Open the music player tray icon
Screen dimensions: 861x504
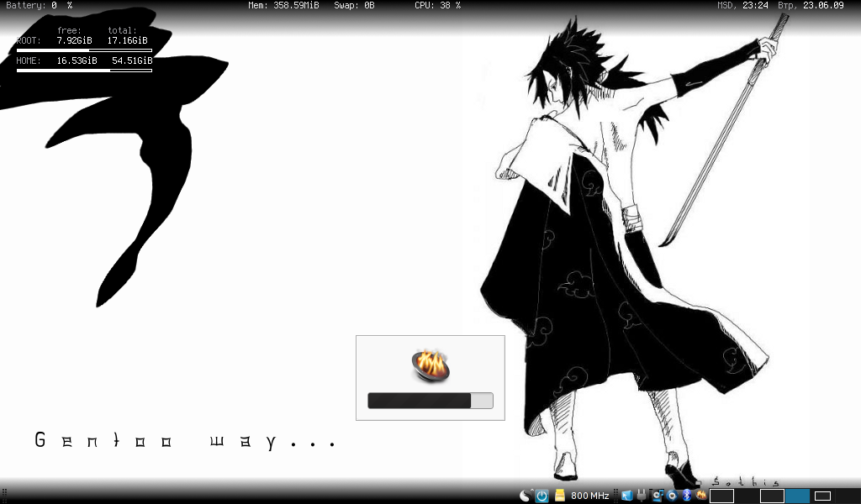(x=657, y=496)
